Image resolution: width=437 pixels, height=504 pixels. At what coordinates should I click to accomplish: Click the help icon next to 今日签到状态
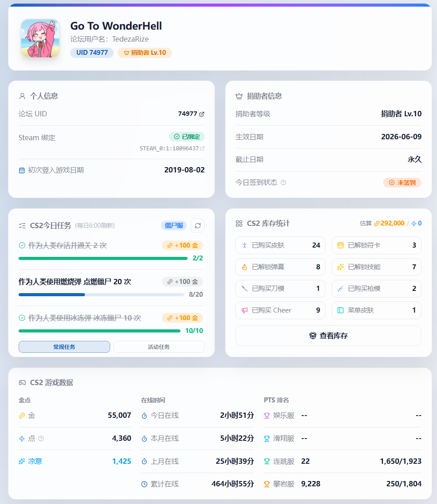(283, 183)
